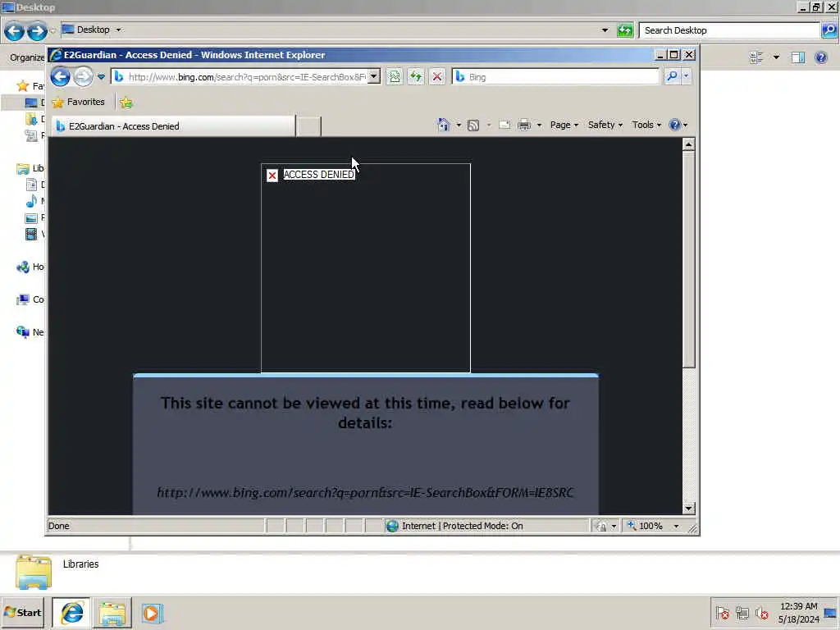The height and width of the screenshot is (630, 840).
Task: Launch Windows Media Player from taskbar
Action: pyautogui.click(x=152, y=613)
